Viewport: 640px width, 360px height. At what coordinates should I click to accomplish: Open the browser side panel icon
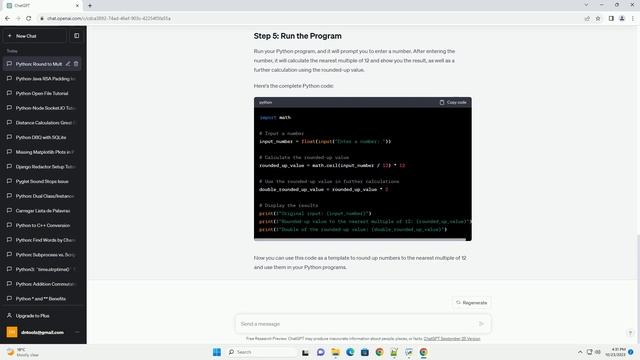[611, 18]
